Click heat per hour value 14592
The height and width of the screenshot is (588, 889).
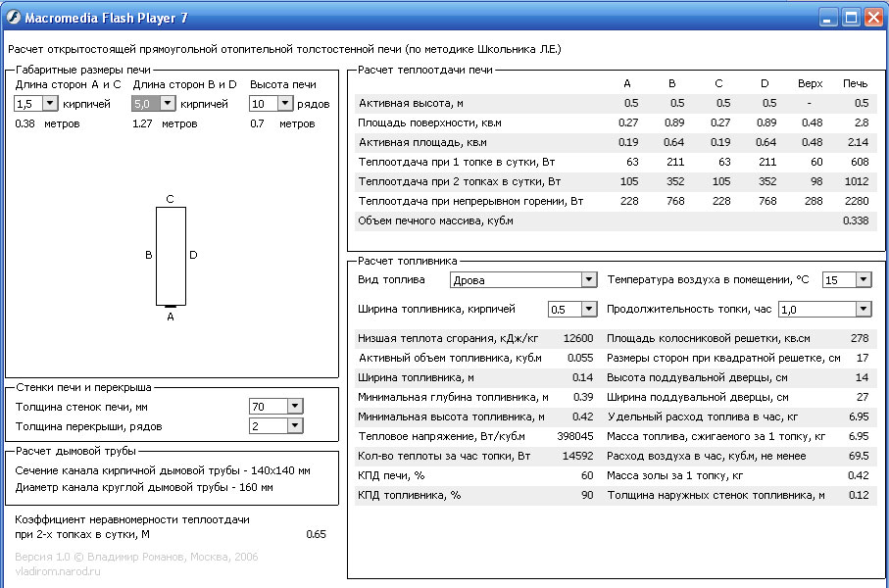point(577,456)
